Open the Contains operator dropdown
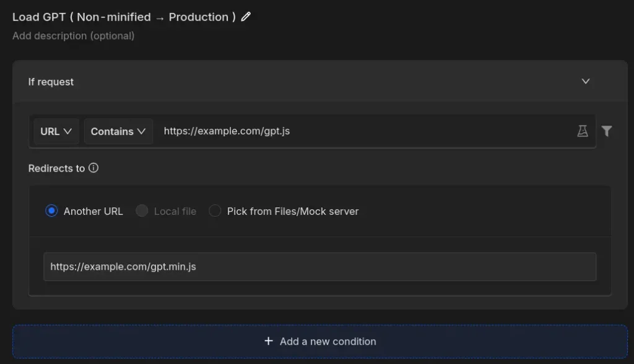 tap(118, 131)
